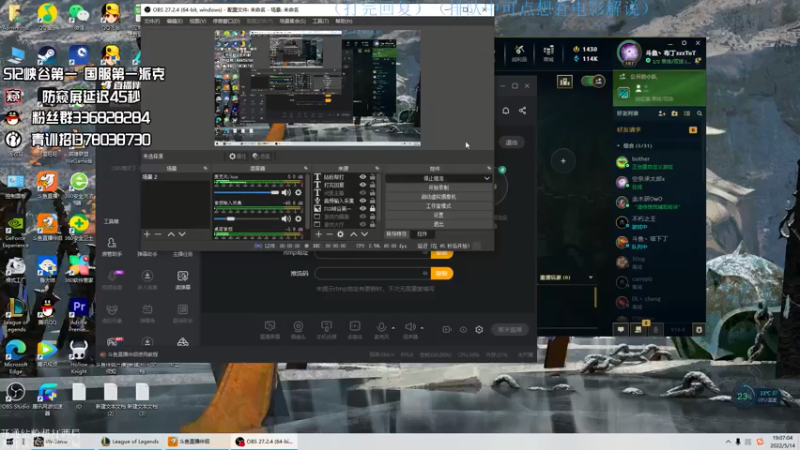Screen dimensions: 800x450
Task: Open the Help menu in OBS menu bar
Action: [344, 21]
